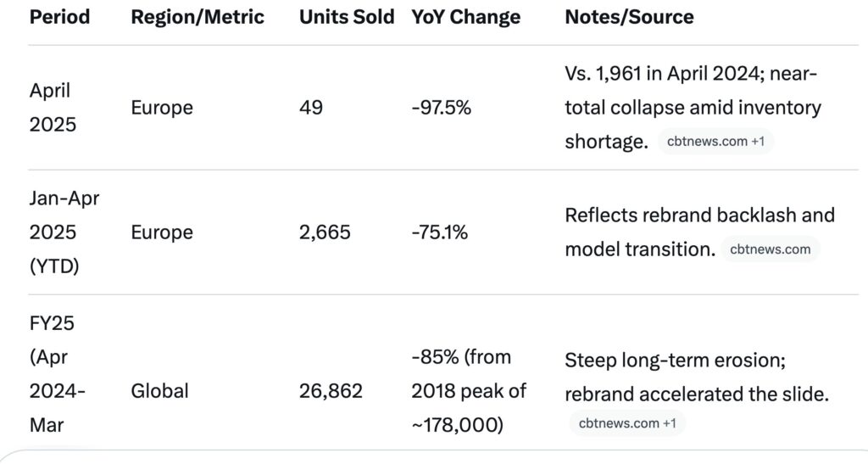Click the 'Reflects rebrand backlash' note text
The image size is (868, 464).
(699, 215)
